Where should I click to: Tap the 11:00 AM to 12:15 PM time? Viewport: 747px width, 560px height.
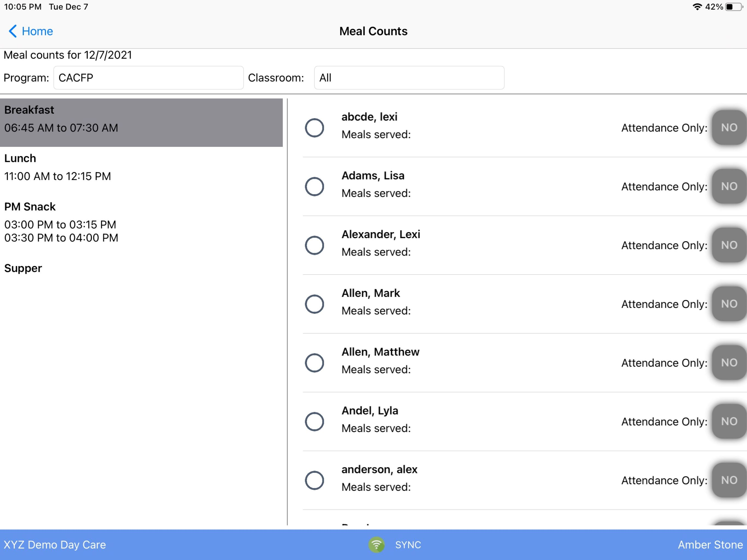[x=57, y=176]
